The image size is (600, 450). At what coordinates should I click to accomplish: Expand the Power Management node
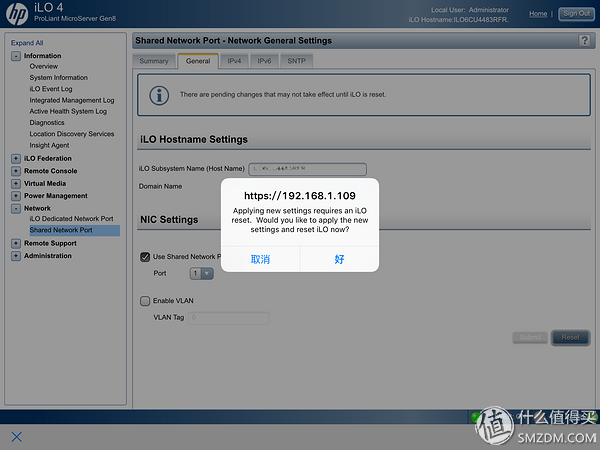click(x=16, y=196)
